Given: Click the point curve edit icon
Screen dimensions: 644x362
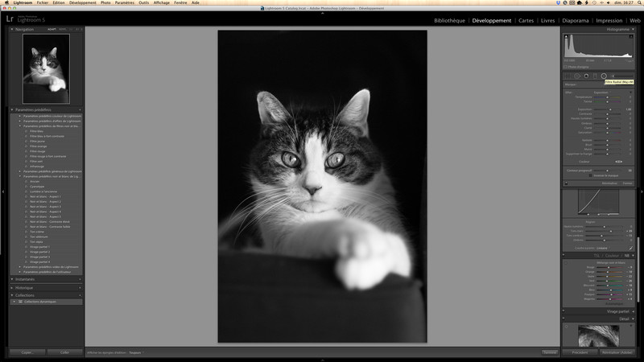Looking at the screenshot, I should pos(630,248).
